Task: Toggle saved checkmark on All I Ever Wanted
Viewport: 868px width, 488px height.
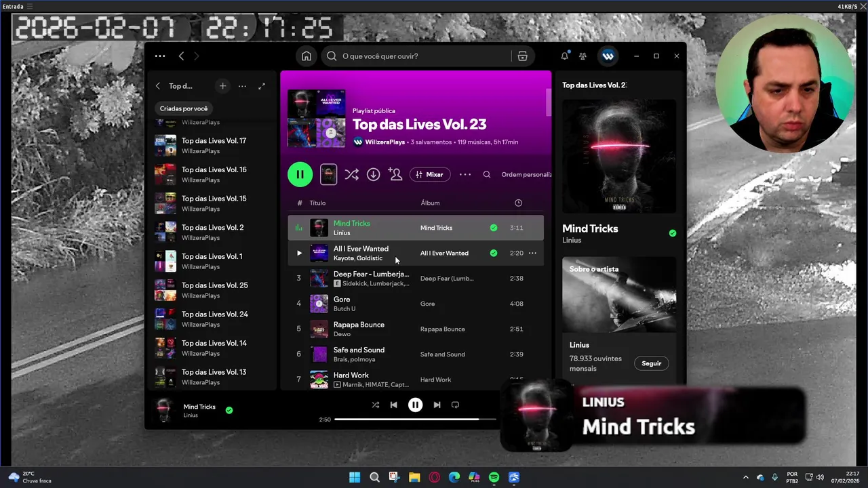Action: pos(494,253)
